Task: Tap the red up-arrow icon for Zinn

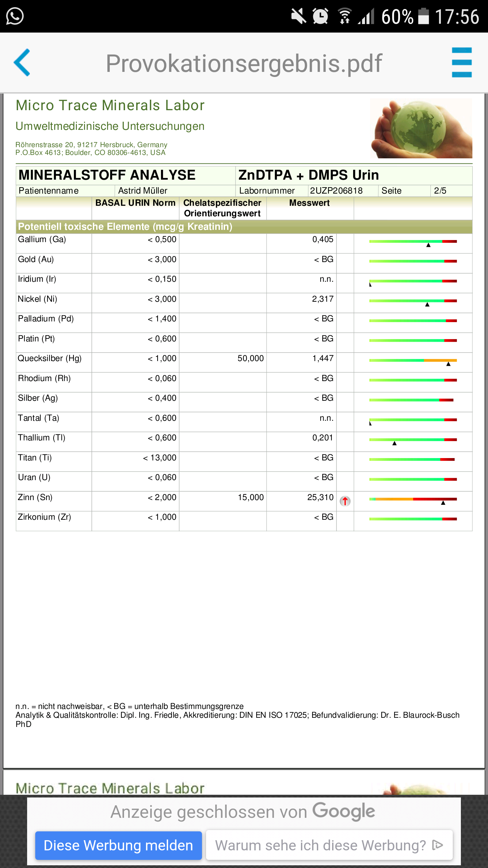Action: 345,501
